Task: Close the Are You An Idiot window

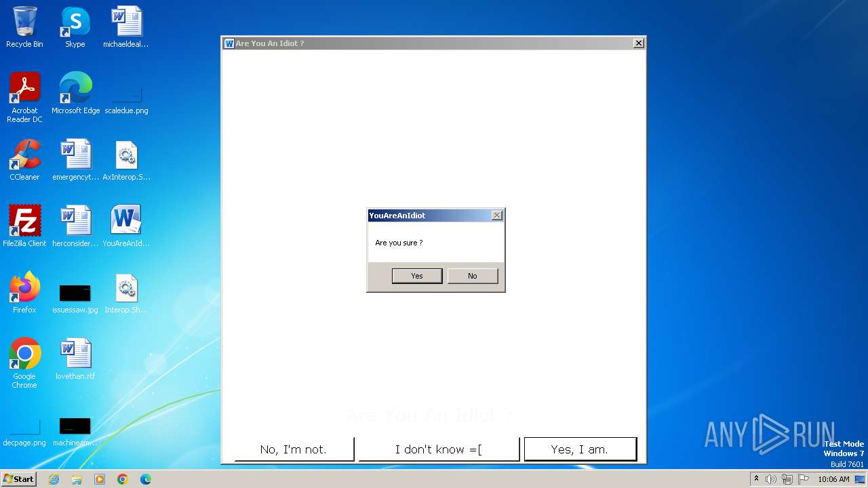Action: (639, 43)
